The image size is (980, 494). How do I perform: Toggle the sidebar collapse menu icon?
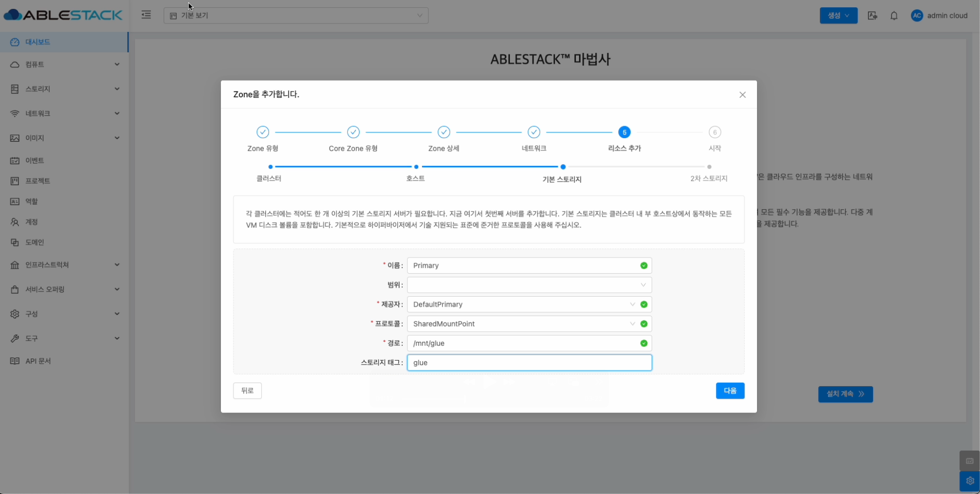coord(146,15)
